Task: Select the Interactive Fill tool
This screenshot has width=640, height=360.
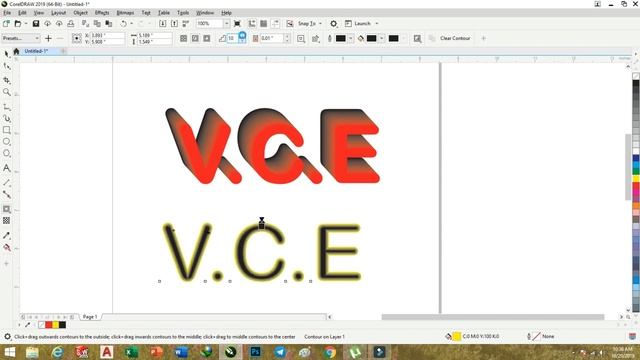Action: [x=7, y=247]
